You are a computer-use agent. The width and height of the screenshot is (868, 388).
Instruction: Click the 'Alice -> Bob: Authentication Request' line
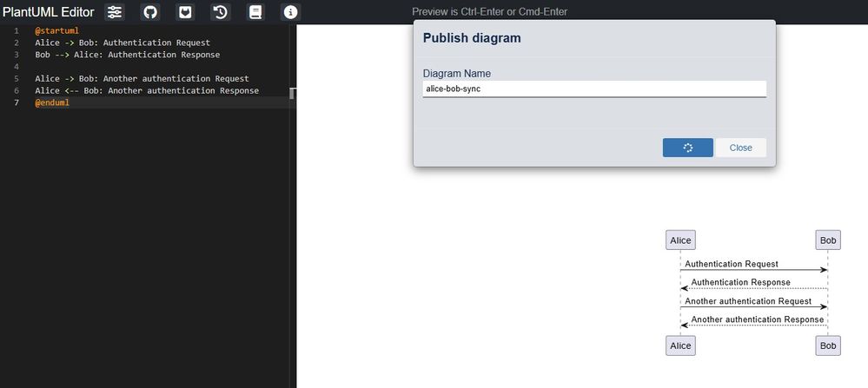click(123, 43)
